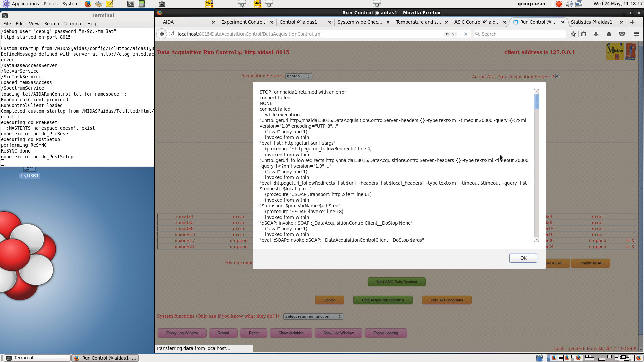The height and width of the screenshot is (362, 644).
Task: Open the Terminal menu in menu bar
Action: coord(73,24)
